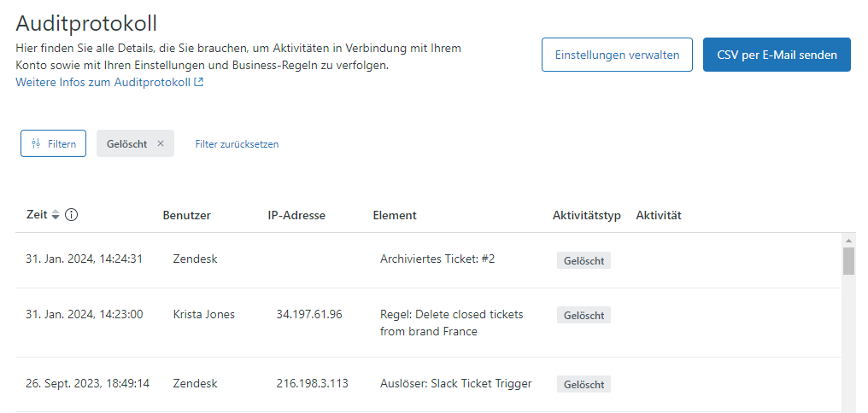Click Auslöser: Slack Ticket Trigger entry

455,383
